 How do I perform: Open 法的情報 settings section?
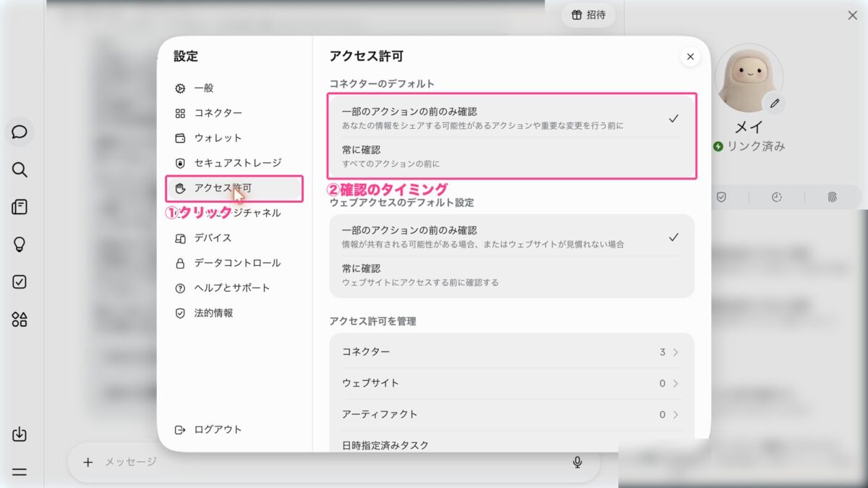coord(234,314)
